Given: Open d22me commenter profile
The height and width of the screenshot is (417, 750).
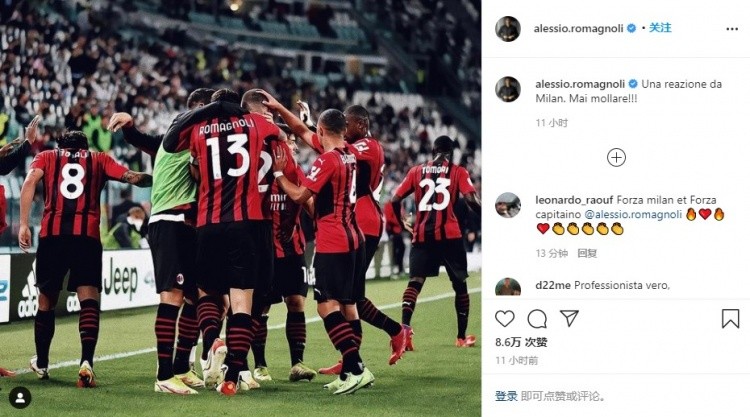Looking at the screenshot, I should pyautogui.click(x=552, y=285).
